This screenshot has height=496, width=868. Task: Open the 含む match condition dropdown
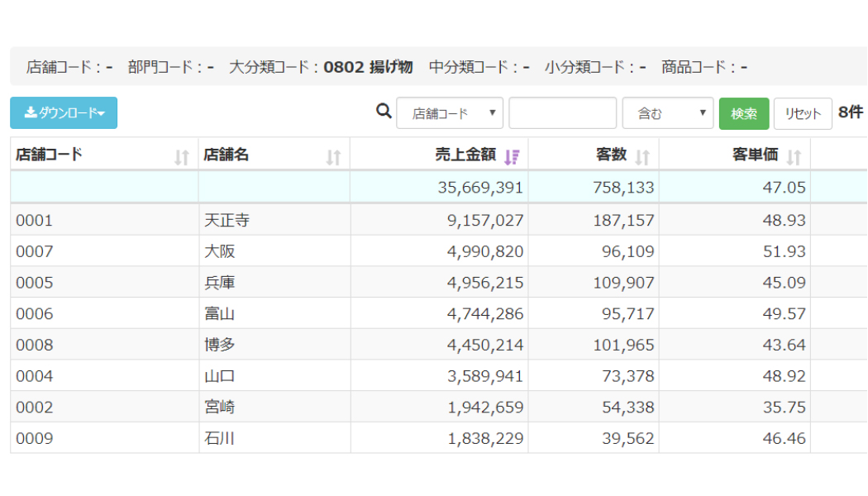667,113
